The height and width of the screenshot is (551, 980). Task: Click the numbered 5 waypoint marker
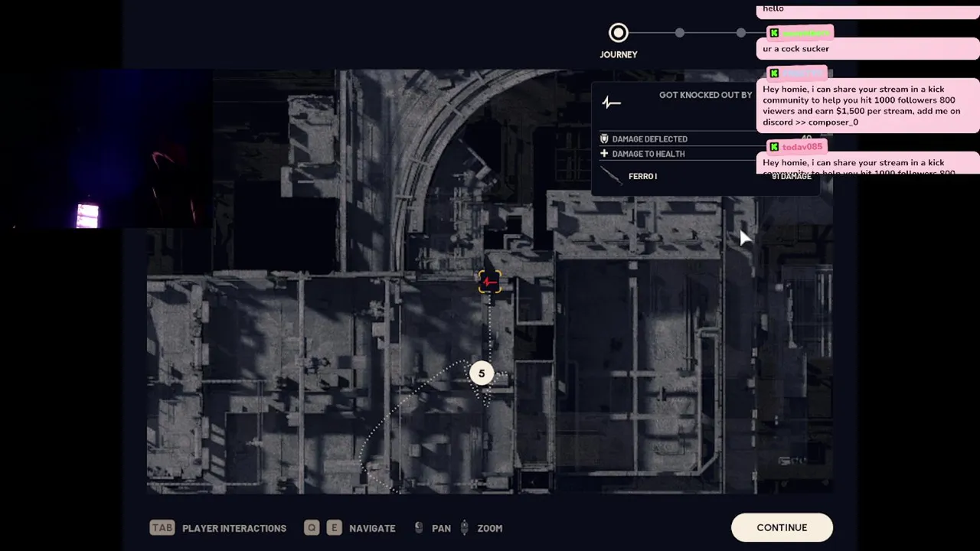tap(482, 373)
